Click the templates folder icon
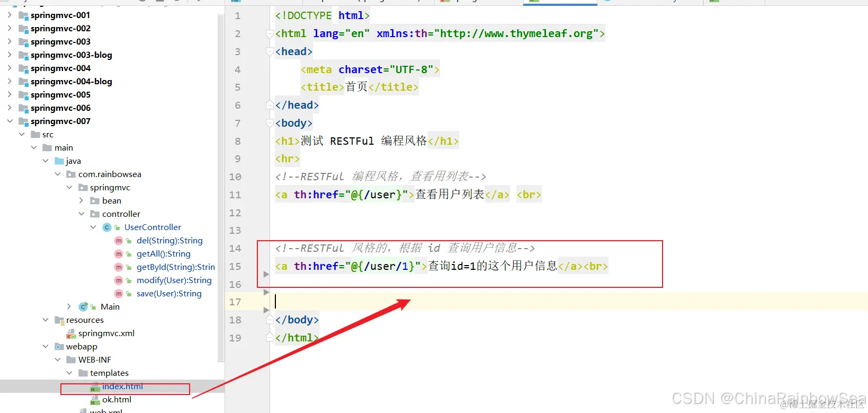Screen dimensions: 868x413 point(83,373)
